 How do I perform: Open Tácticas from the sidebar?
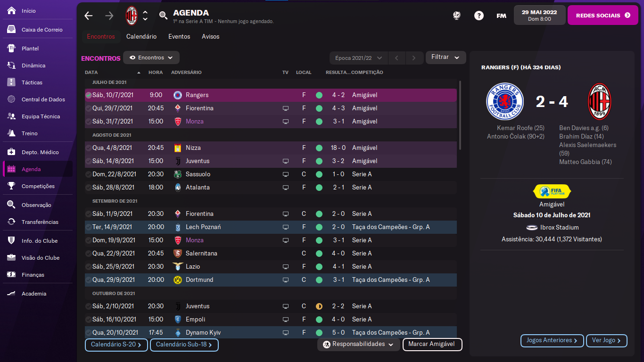[x=32, y=82]
